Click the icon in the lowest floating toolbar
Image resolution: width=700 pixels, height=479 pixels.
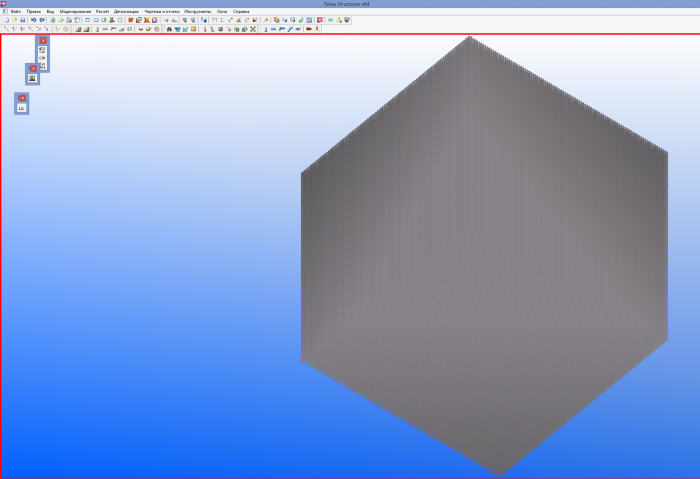point(21,108)
